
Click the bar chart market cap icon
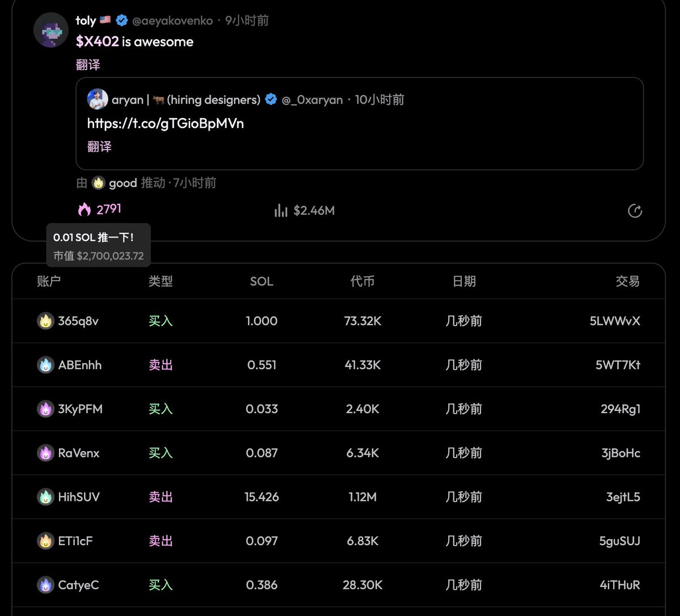tap(280, 211)
